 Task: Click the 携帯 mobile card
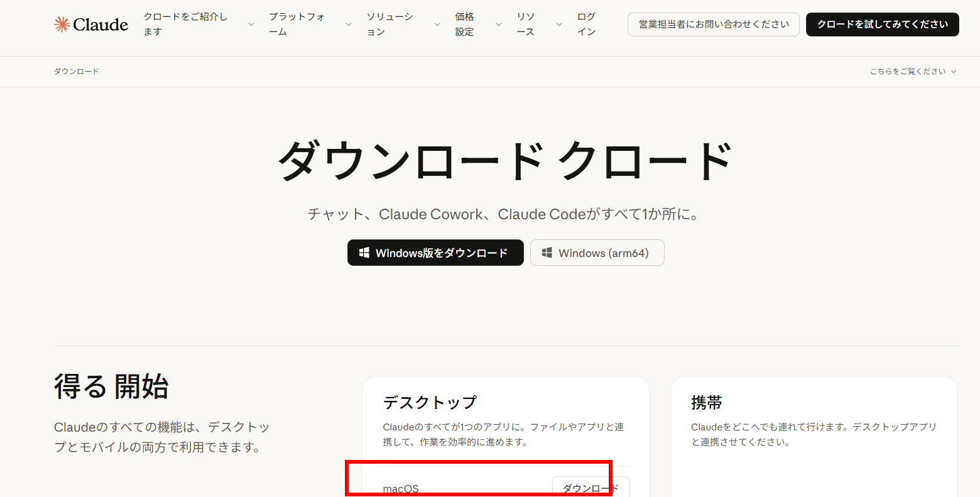tap(814, 434)
